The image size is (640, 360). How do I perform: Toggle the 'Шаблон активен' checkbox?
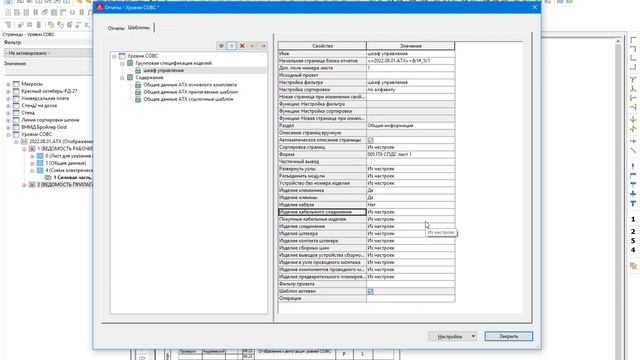[x=370, y=291]
